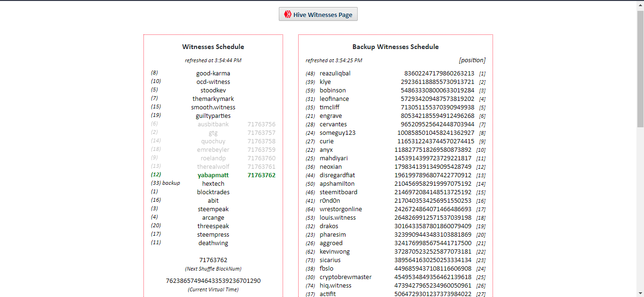Viewport: 644px width, 297px height.
Task: Click the steempeak witness name
Action: click(x=213, y=209)
